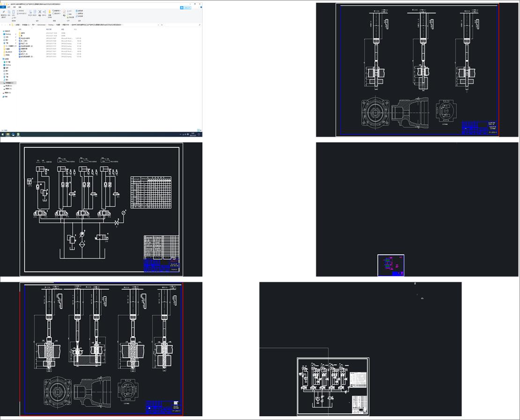Open the browser icon on the taskbar

click(13, 134)
